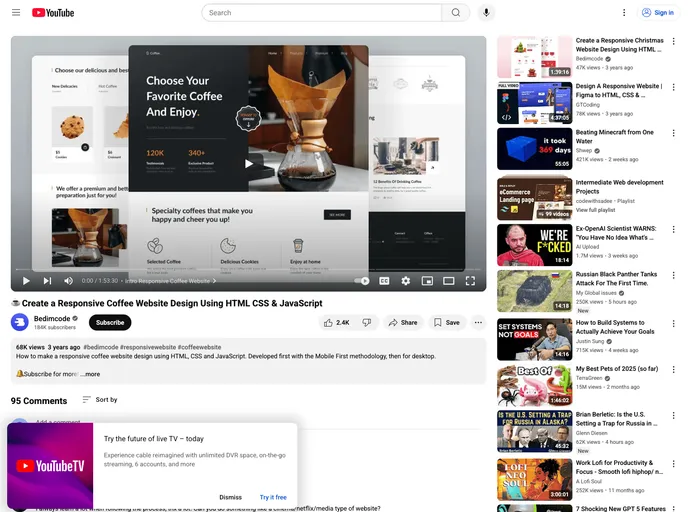The height and width of the screenshot is (512, 688).
Task: Open options for Russian Black Panther video
Action: click(x=674, y=275)
